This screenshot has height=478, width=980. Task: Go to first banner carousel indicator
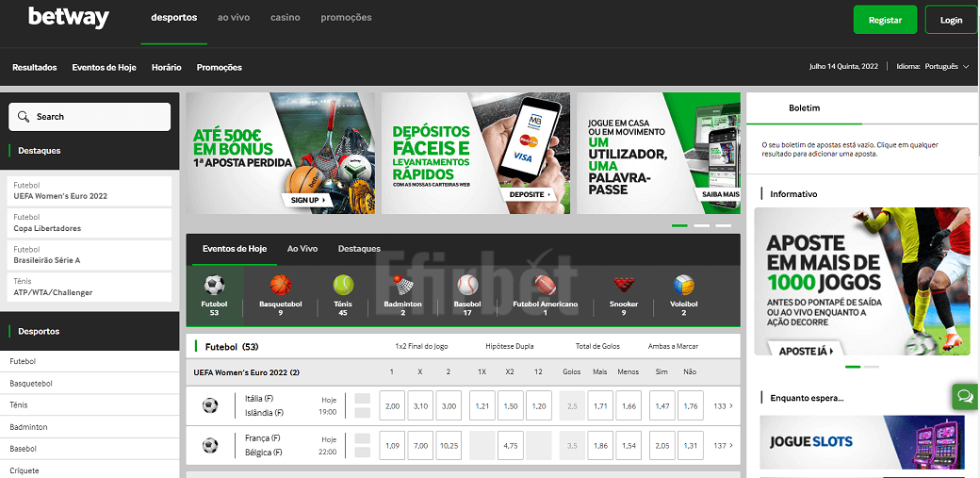(x=680, y=225)
